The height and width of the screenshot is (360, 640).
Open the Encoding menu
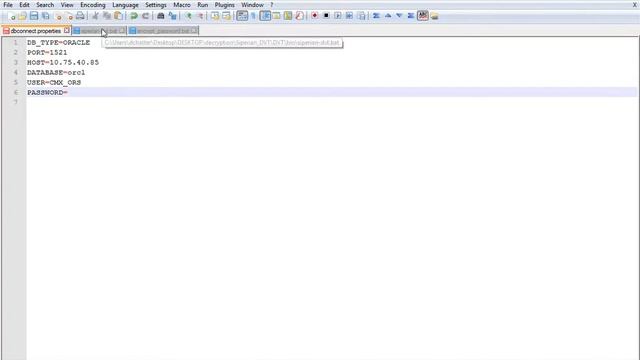click(93, 5)
